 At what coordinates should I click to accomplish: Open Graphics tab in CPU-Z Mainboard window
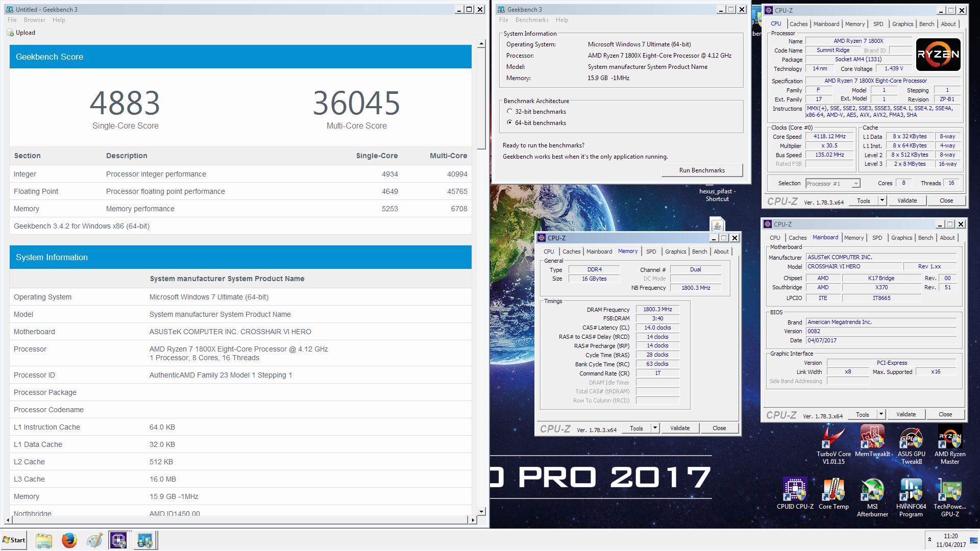point(902,238)
